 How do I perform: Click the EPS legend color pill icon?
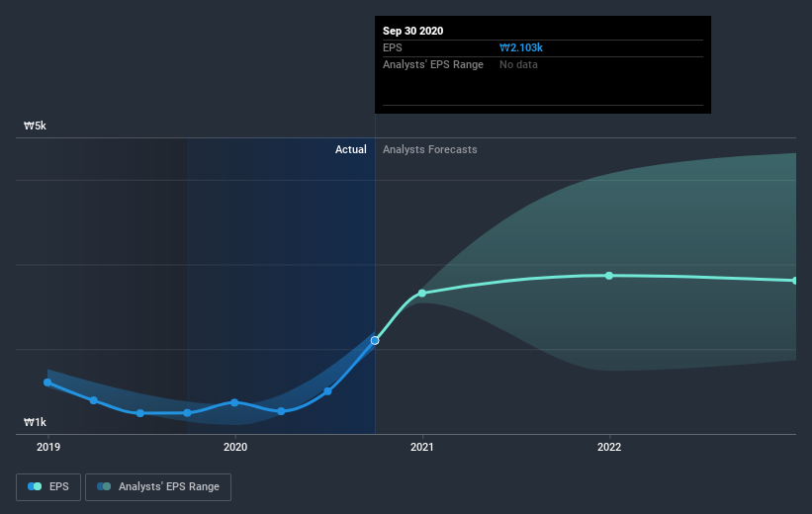pos(35,486)
